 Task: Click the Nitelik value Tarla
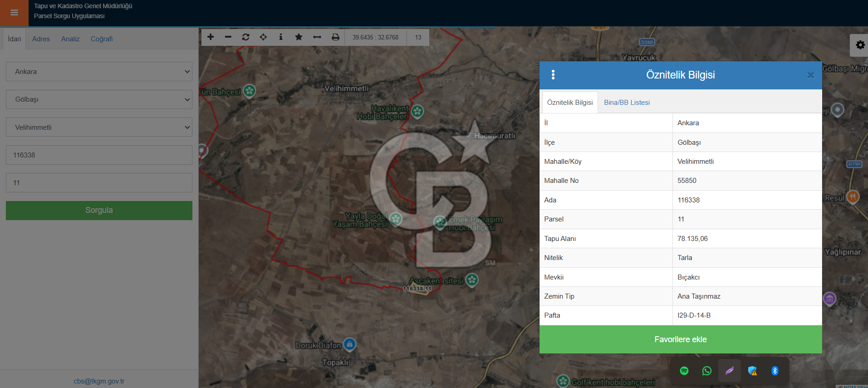(x=685, y=258)
